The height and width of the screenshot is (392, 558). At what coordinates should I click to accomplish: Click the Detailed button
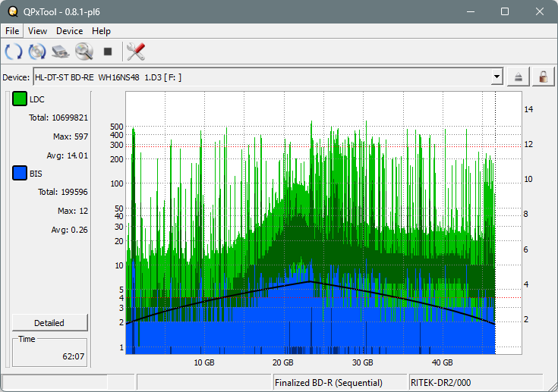tap(49, 322)
